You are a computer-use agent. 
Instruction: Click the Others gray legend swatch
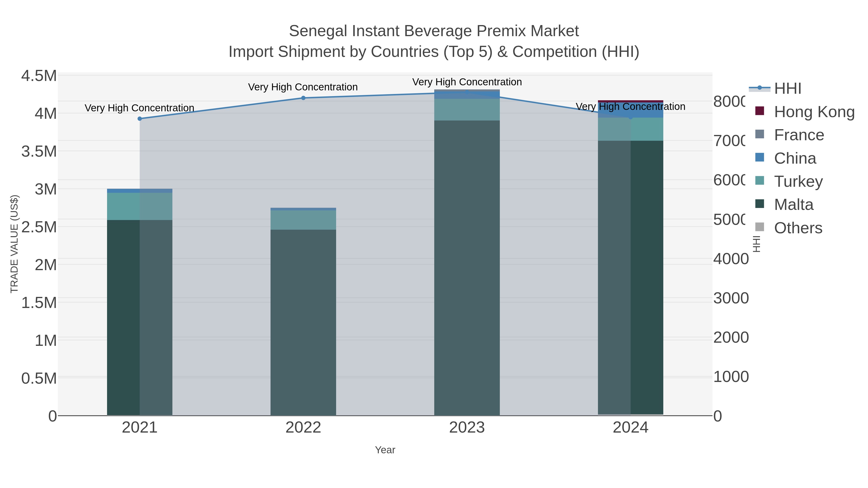coord(759,227)
